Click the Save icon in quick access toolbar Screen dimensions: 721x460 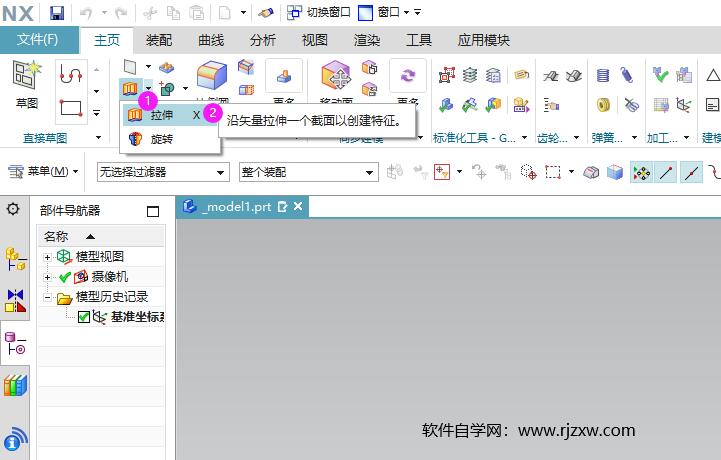pos(57,13)
